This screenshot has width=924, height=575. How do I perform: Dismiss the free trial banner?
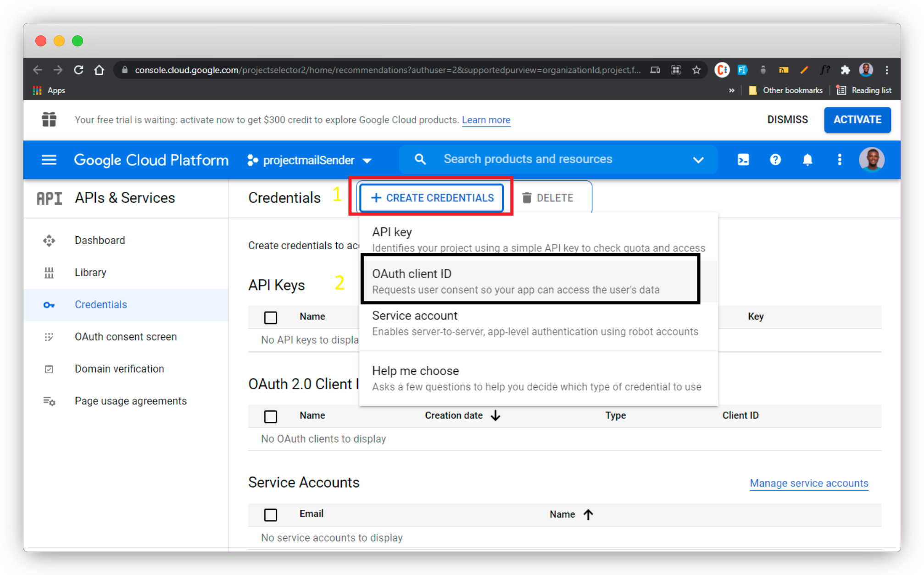click(787, 120)
